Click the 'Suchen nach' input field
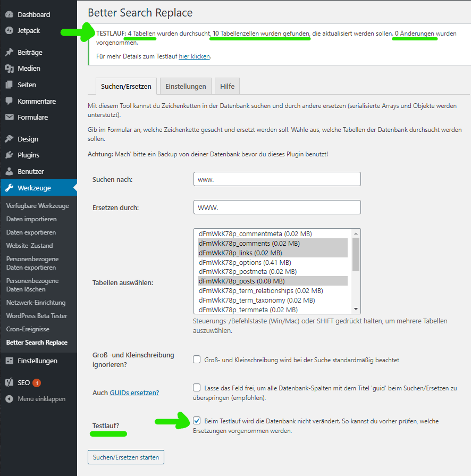This screenshot has width=471, height=476. coord(277,179)
